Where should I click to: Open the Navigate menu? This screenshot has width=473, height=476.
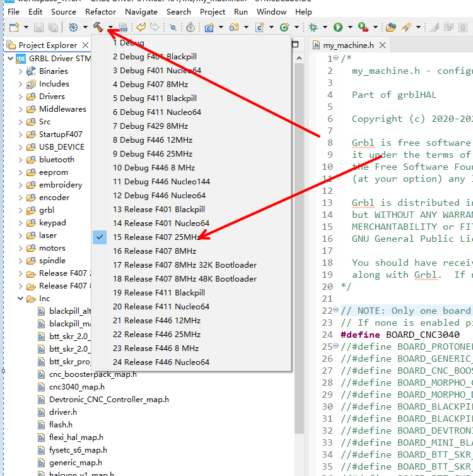tap(141, 11)
